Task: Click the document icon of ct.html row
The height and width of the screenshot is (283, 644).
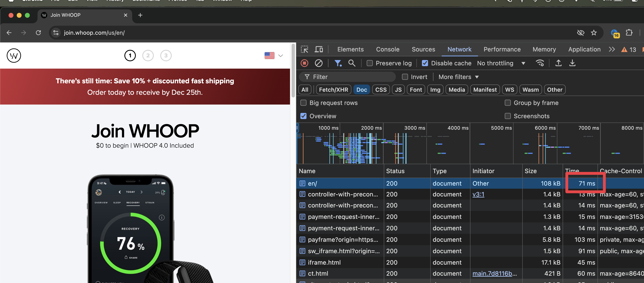Action: [x=302, y=273]
